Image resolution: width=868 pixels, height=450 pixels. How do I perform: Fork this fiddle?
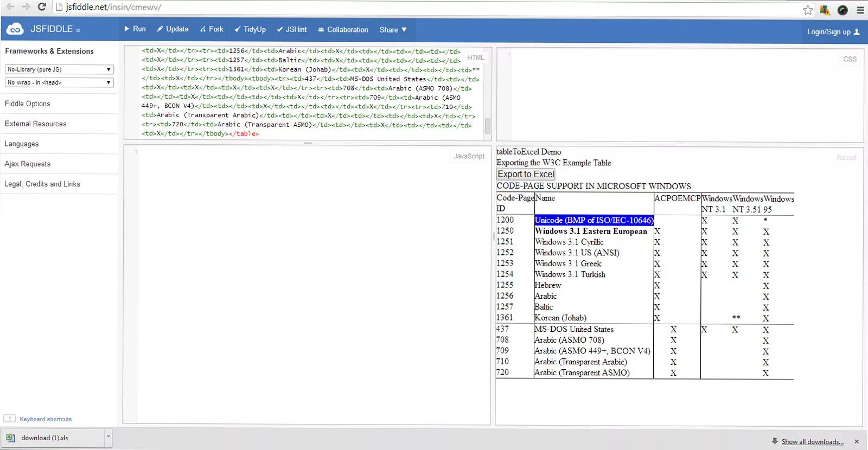coord(212,29)
